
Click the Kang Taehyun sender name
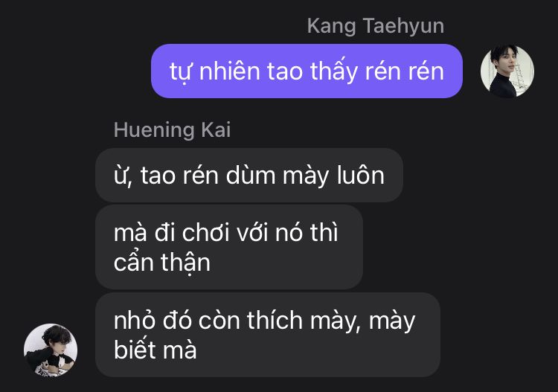(x=376, y=26)
